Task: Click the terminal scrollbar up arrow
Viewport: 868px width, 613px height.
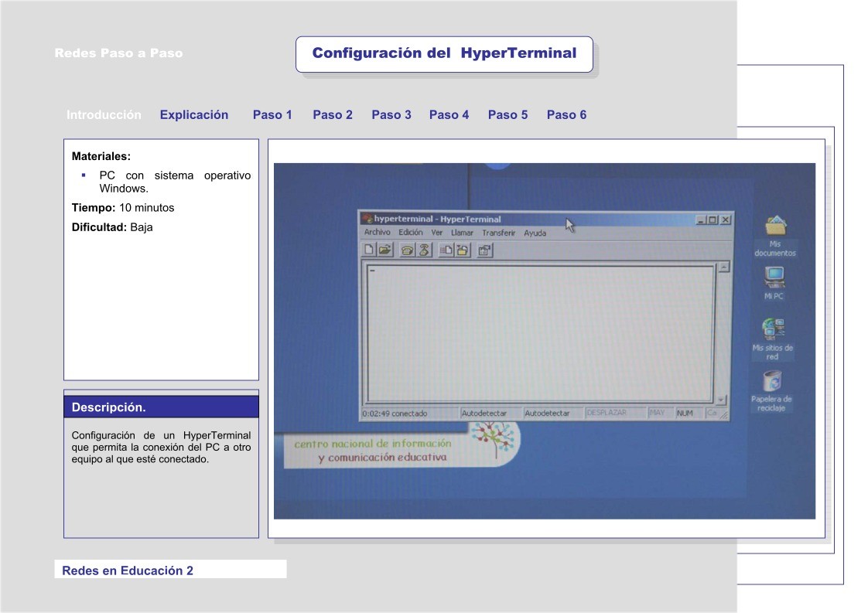Action: coord(723,267)
